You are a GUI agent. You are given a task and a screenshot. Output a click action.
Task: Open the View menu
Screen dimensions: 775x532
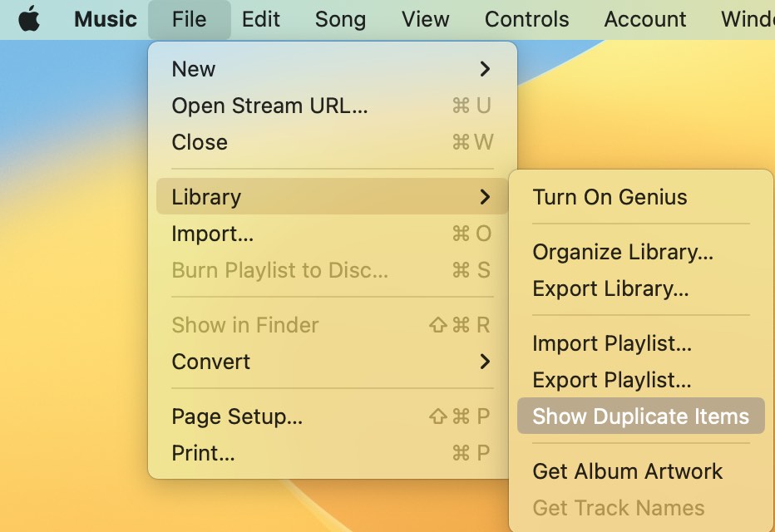(x=424, y=19)
